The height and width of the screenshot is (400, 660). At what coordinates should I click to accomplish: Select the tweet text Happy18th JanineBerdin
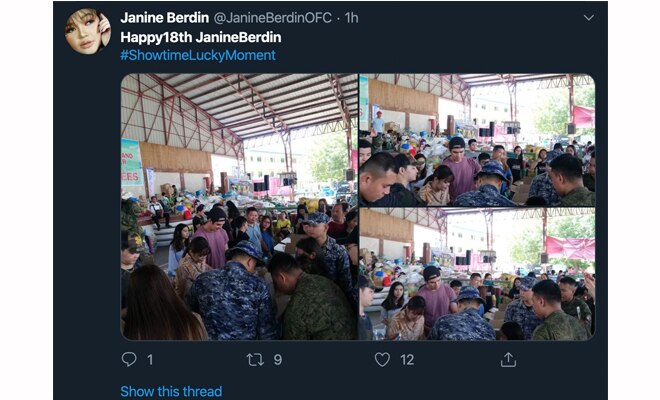201,37
